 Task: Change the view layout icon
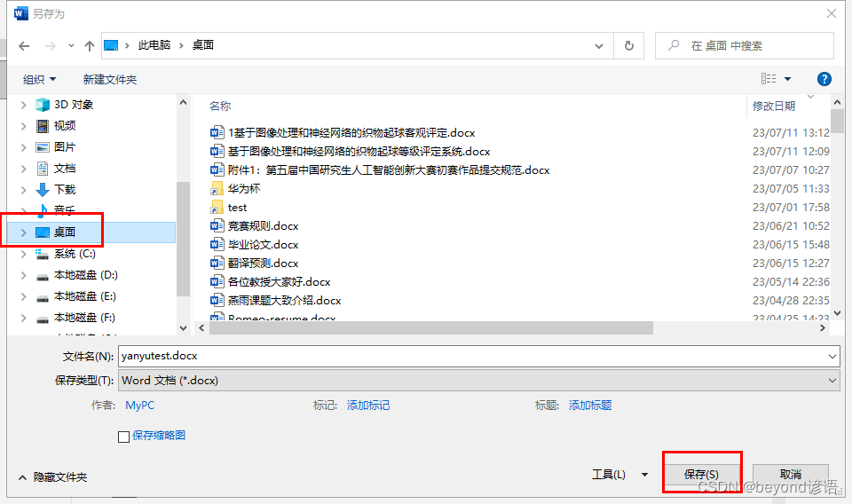click(769, 79)
